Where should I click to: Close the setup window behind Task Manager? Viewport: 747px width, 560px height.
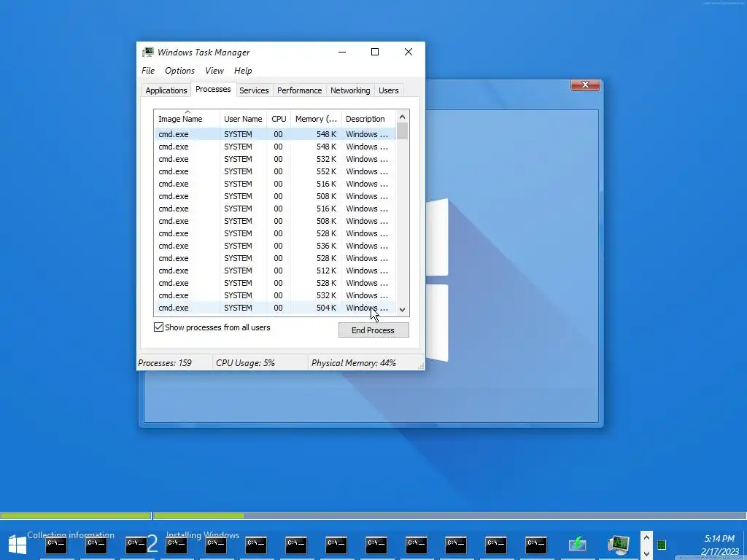585,85
